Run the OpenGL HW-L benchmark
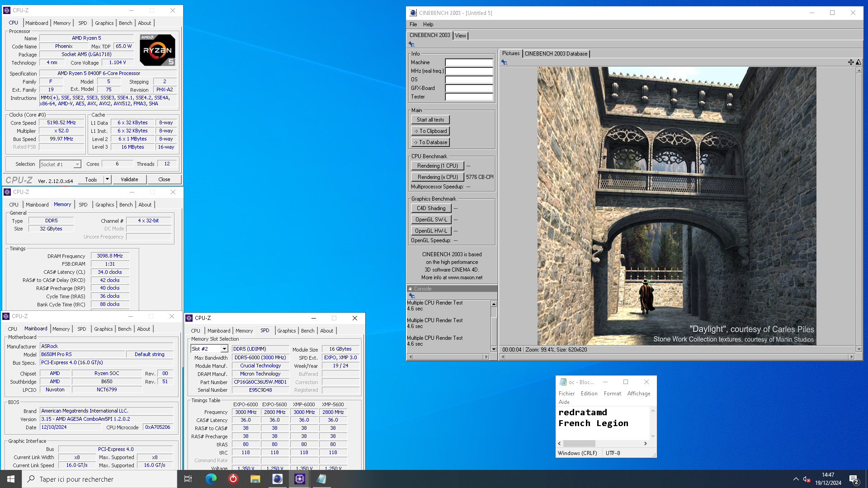Screen dimensions: 868x488 431,231
